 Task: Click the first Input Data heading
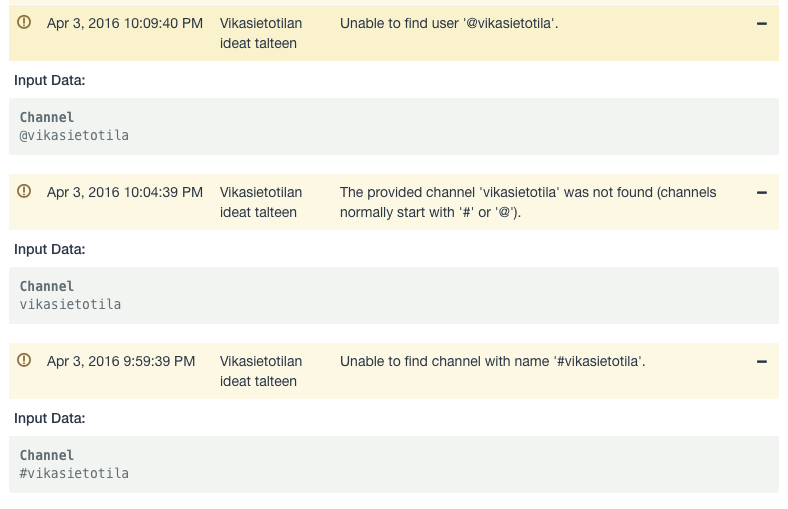[49, 80]
